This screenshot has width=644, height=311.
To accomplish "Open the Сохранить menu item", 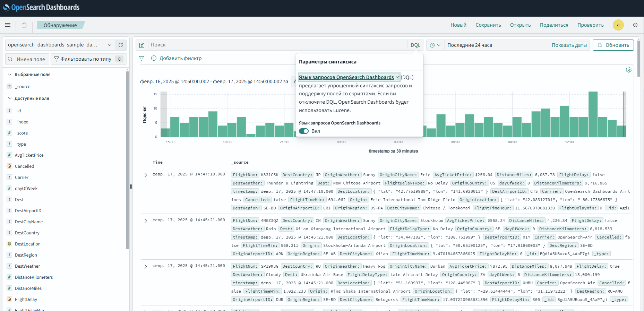I will pyautogui.click(x=488, y=25).
